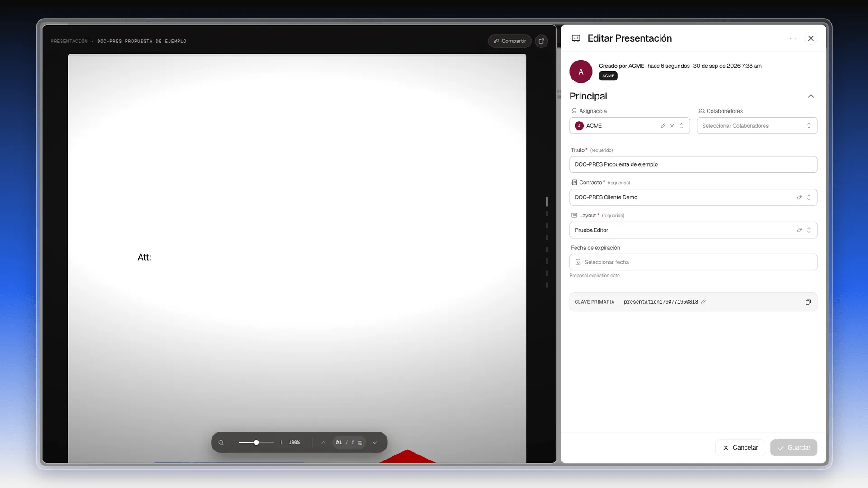Viewport: 868px width, 488px height.
Task: Click the Cancelar button
Action: pyautogui.click(x=740, y=448)
